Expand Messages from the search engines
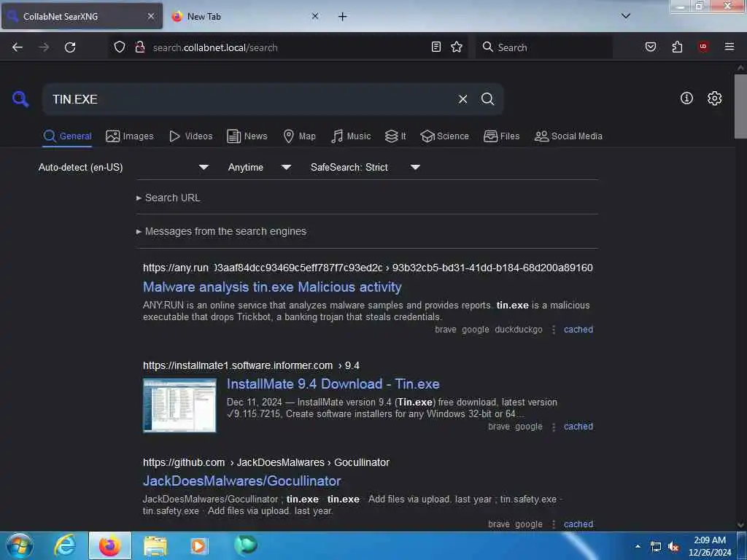 tap(222, 231)
